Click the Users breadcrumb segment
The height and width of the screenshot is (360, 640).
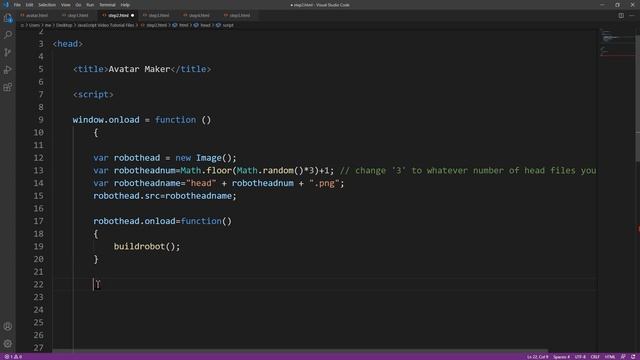pos(34,25)
